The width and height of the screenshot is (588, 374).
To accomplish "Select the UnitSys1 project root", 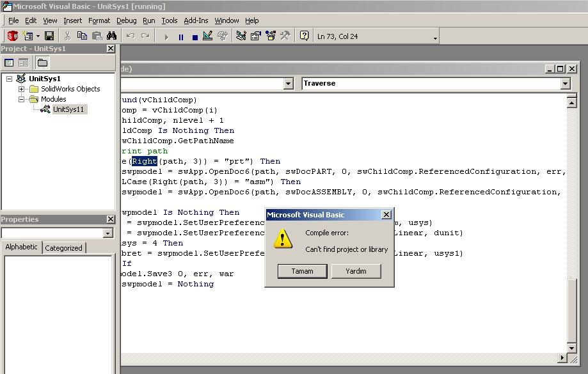I will (x=45, y=79).
